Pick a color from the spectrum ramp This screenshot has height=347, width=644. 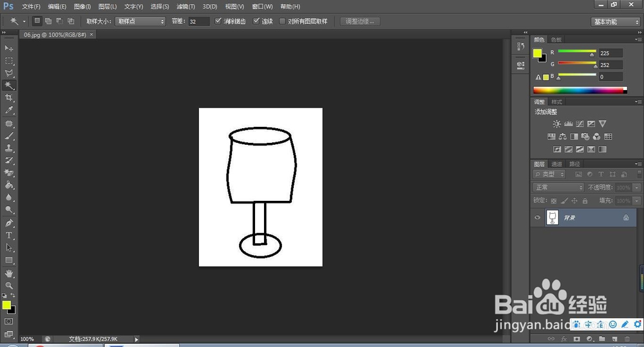580,90
